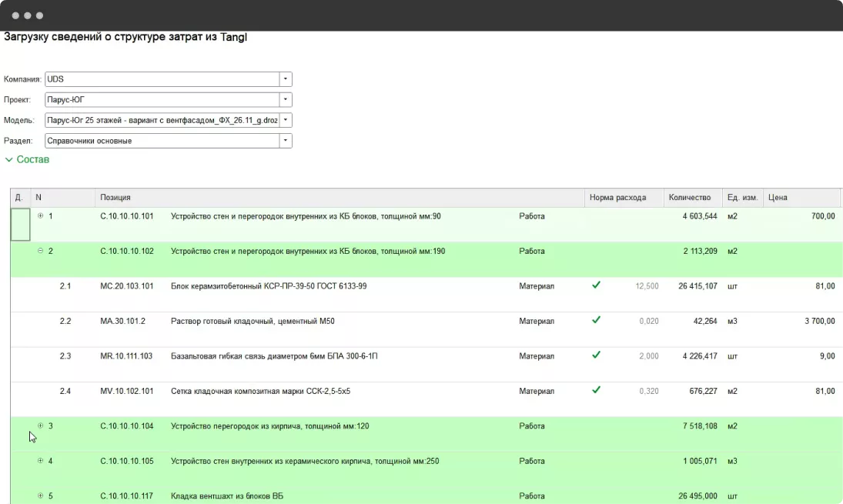
Task: Open the Проект dropdown arrow
Action: 286,100
